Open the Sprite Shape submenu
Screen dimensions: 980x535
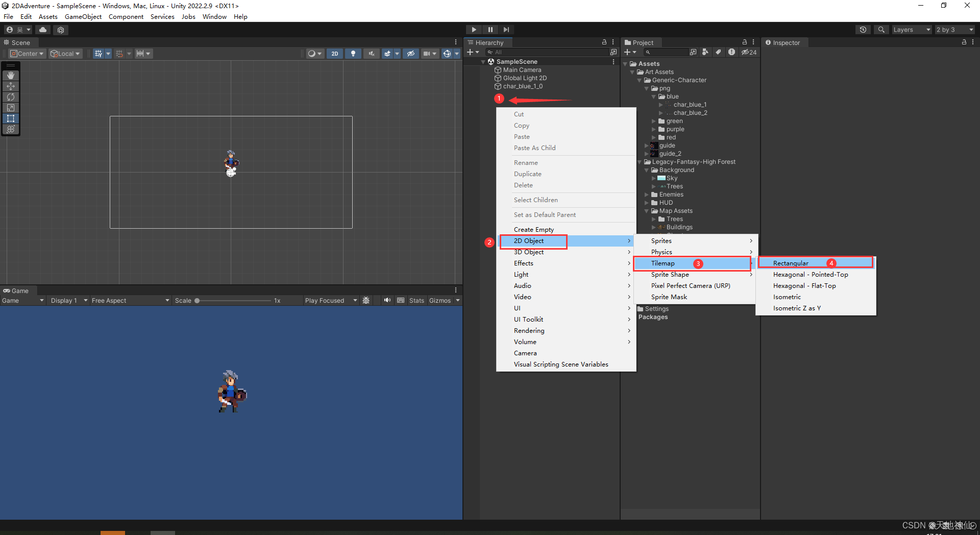point(695,275)
